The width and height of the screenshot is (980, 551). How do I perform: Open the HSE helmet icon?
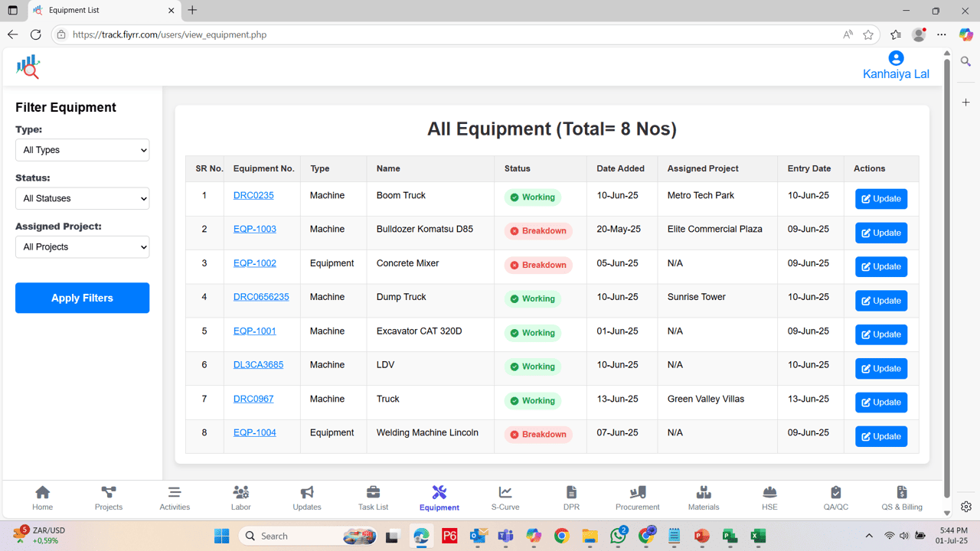click(x=769, y=497)
